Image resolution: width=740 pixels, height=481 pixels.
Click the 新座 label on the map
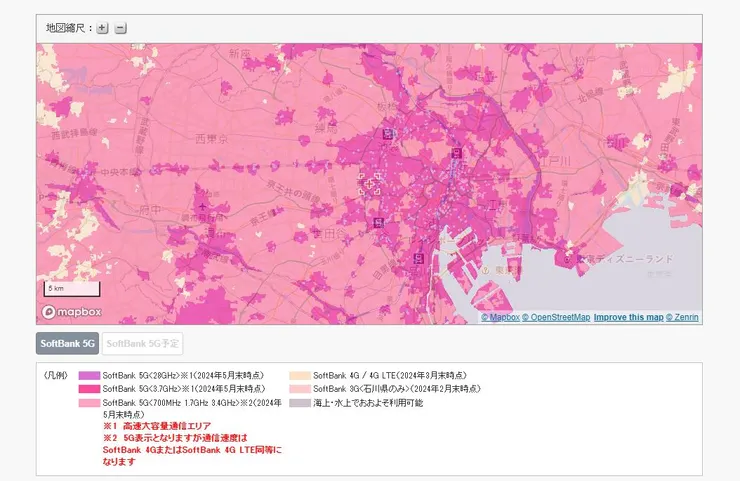(240, 54)
